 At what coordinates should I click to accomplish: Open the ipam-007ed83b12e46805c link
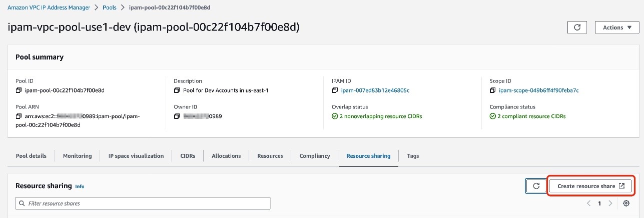tap(375, 90)
